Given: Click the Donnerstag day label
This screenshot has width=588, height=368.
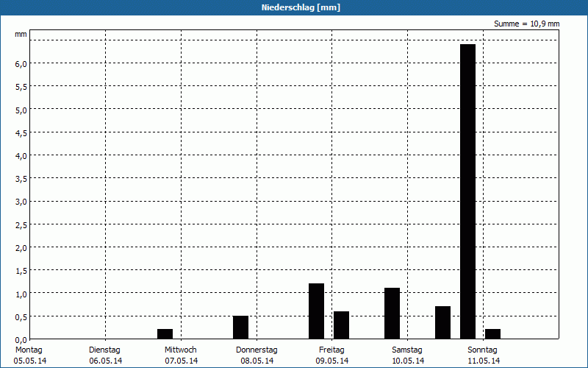Looking at the screenshot, I should (x=257, y=350).
